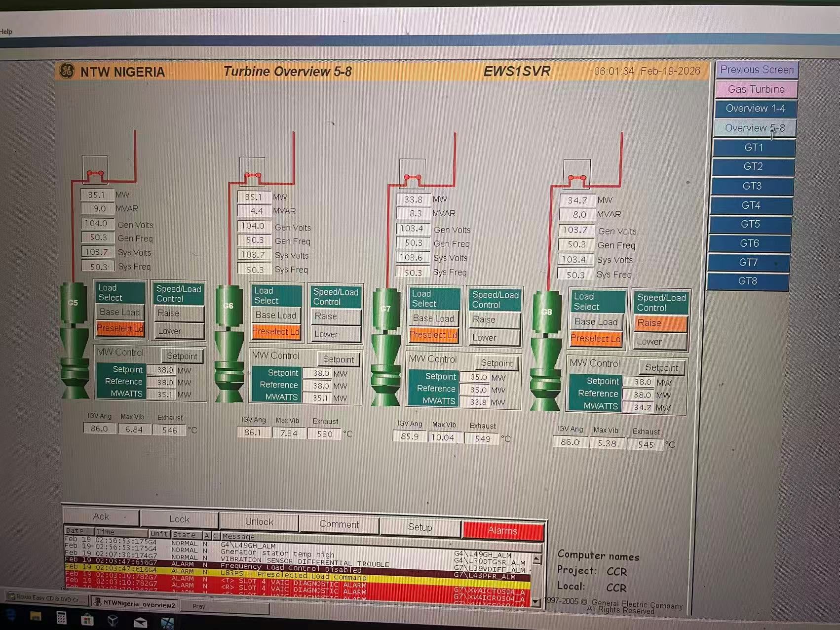Click the G5 turbine graphic
Image resolution: width=840 pixels, height=630 pixels.
[x=74, y=341]
